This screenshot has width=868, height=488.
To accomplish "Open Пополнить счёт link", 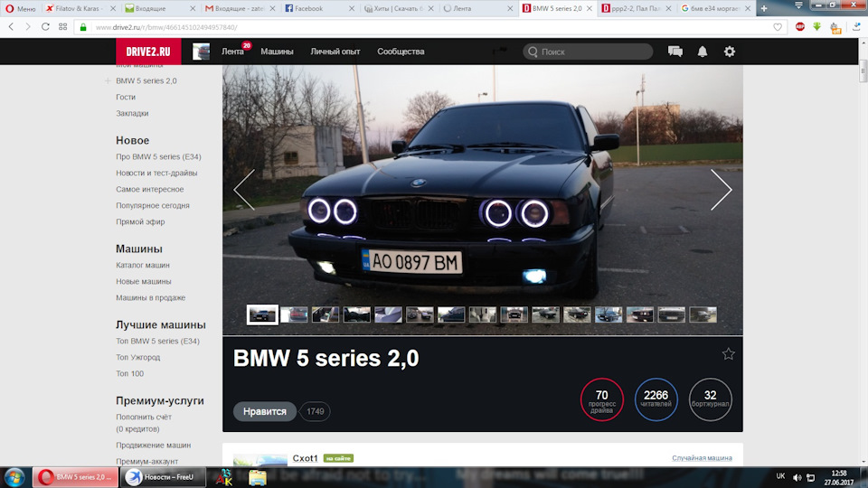I will click(x=144, y=417).
